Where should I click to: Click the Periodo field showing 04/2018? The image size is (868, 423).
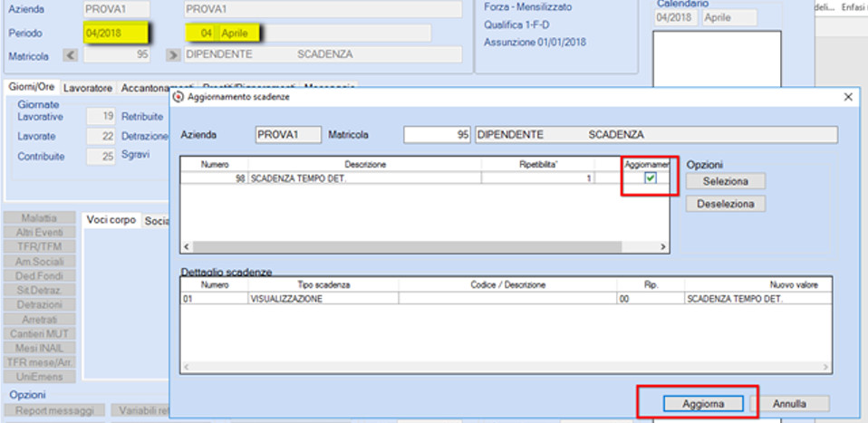(116, 34)
